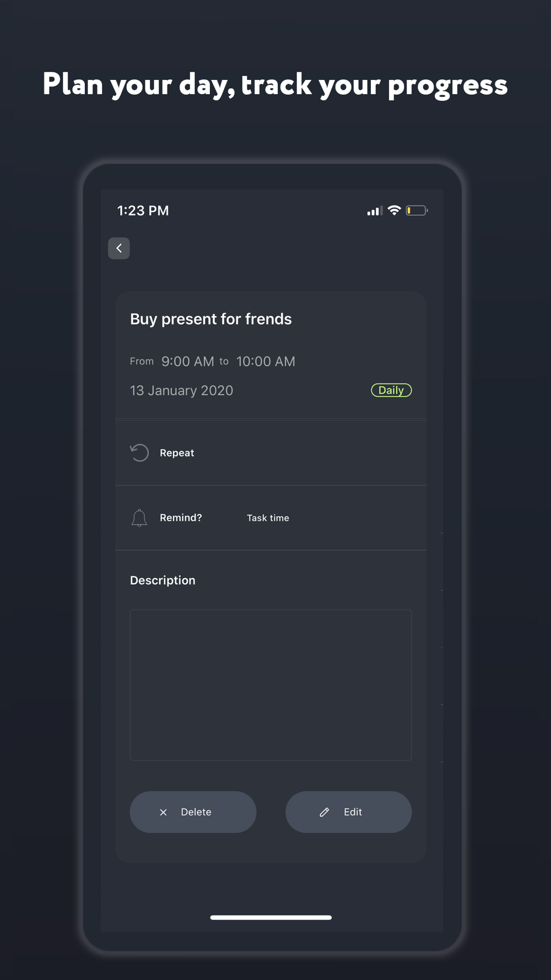Tap the title Buy present for frends
The width and height of the screenshot is (551, 980).
point(210,319)
